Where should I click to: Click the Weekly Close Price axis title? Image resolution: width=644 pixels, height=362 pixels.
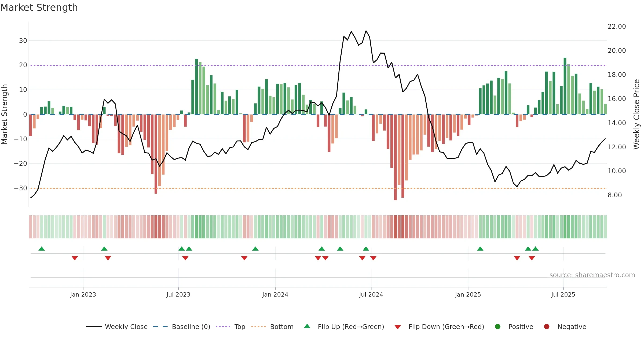(x=636, y=114)
